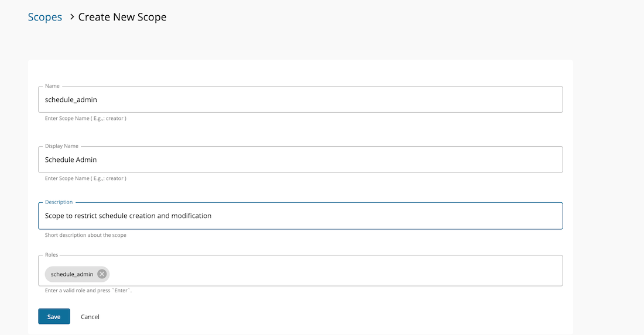Cancel the scope creation
644x335 pixels.
pos(90,317)
